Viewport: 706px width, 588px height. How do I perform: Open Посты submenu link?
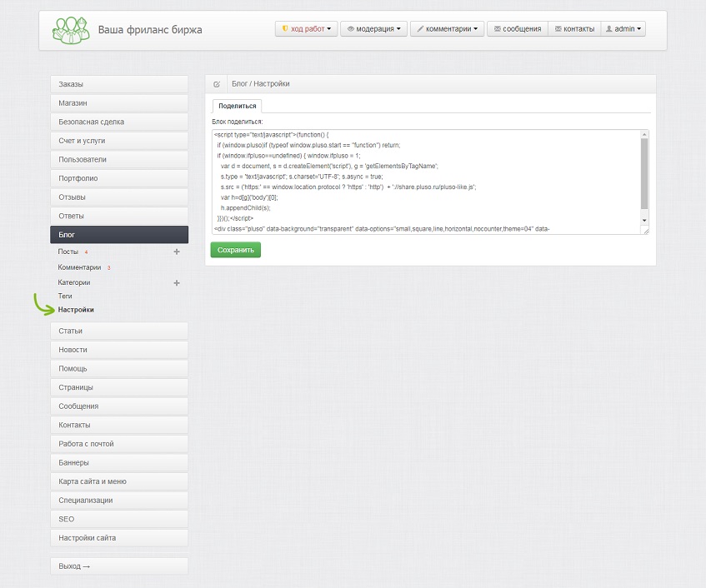tap(68, 252)
